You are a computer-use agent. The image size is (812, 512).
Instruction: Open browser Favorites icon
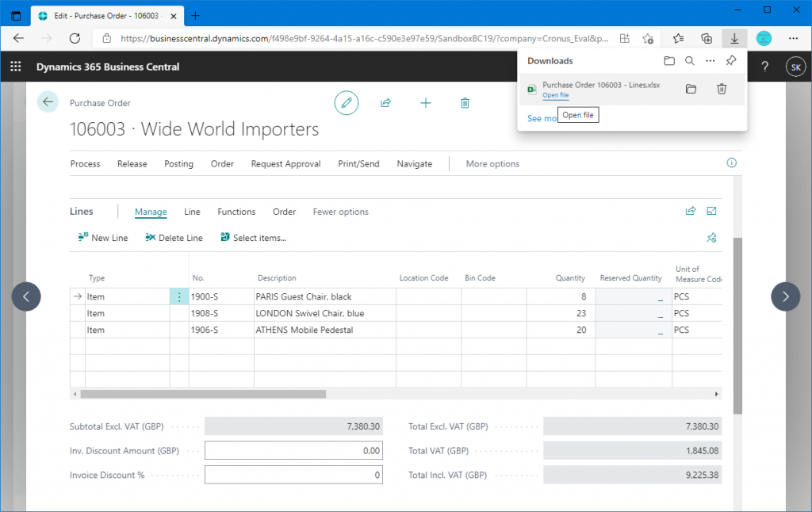[x=678, y=38]
